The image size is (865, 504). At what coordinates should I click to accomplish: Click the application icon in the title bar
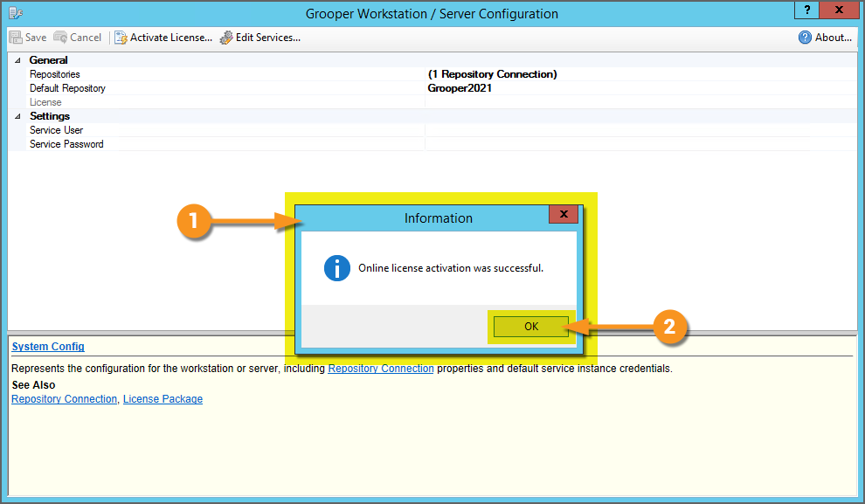coord(16,13)
